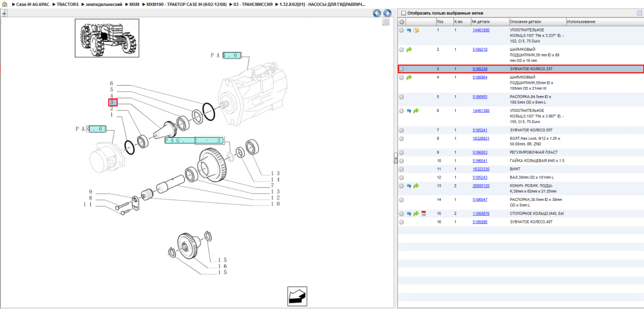
Task: Click the green arrow icon in row 2
Action: 409,49
